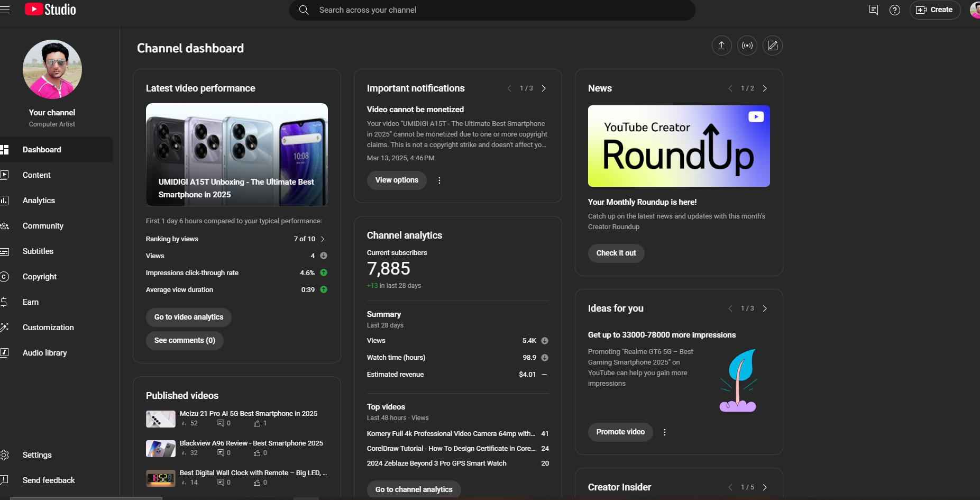The height and width of the screenshot is (500, 980).
Task: Focus the Search across your channel field
Action: [x=492, y=10]
